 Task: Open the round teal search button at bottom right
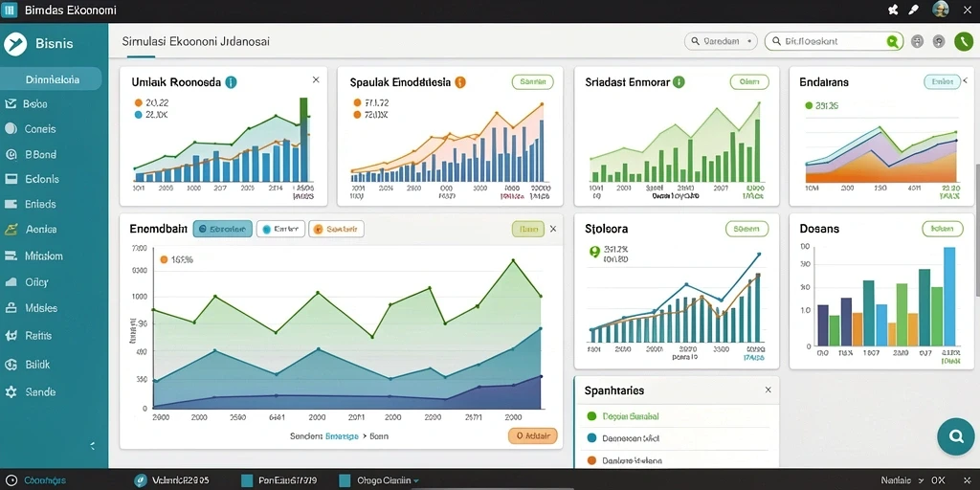coord(956,436)
